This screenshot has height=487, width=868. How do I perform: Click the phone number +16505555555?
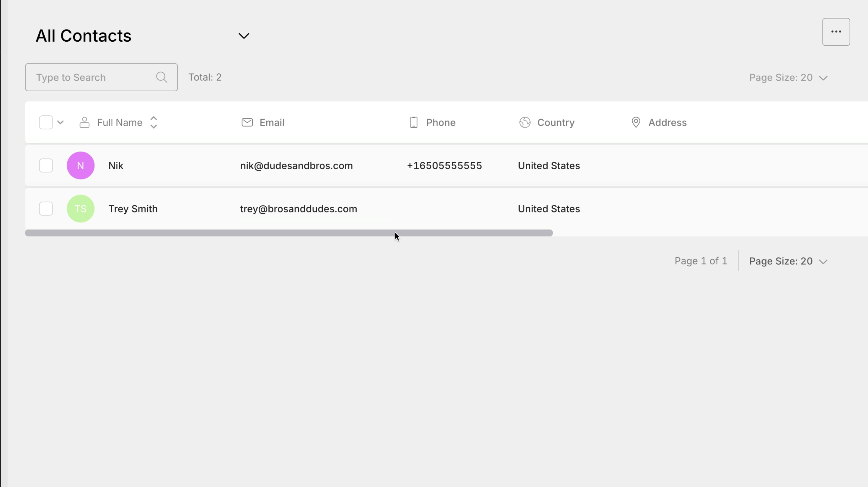(x=444, y=165)
